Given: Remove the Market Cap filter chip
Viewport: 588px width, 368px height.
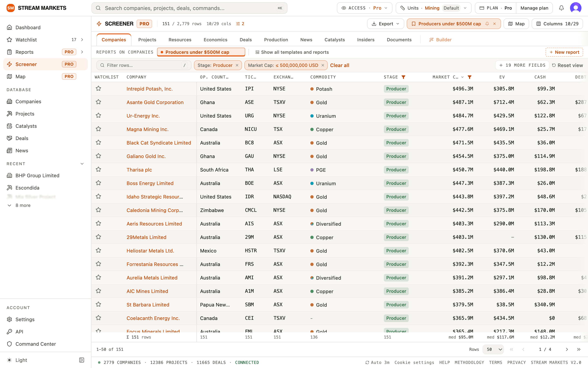Looking at the screenshot, I should 323,65.
